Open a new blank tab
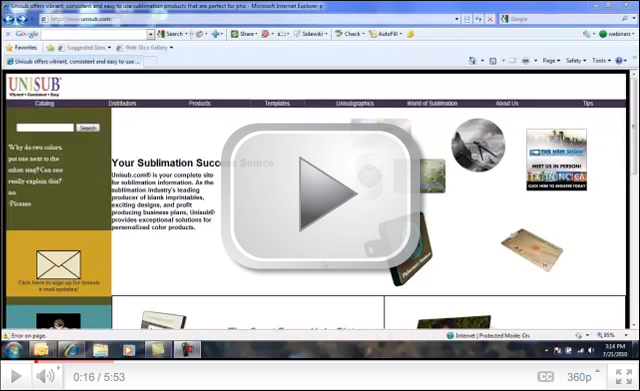Viewport: 640px width, 391px height. 150,62
